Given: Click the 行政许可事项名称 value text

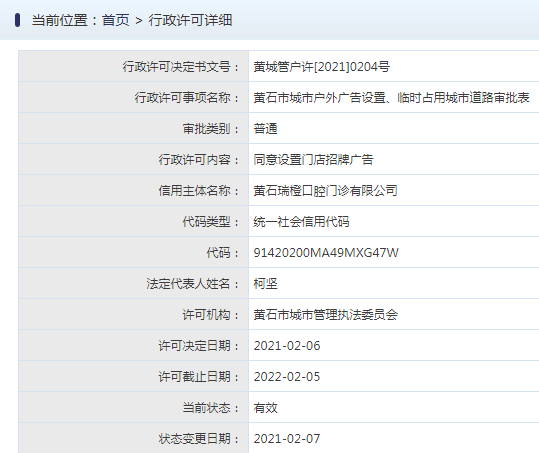Looking at the screenshot, I should click(x=391, y=98).
